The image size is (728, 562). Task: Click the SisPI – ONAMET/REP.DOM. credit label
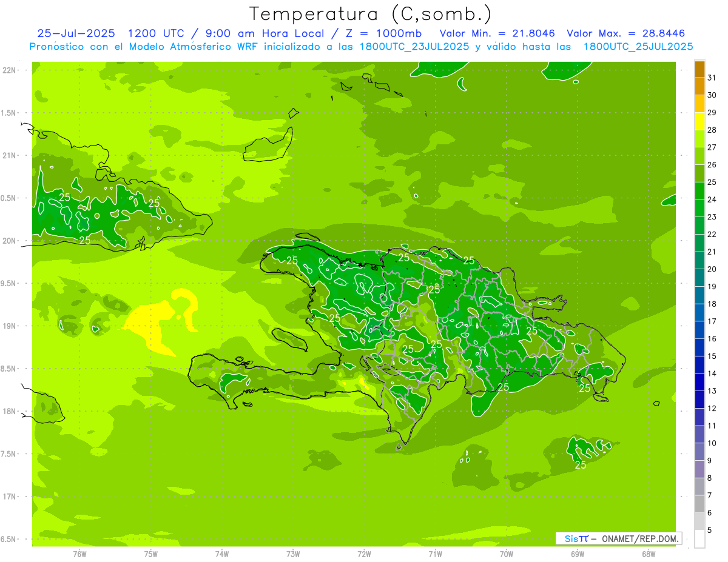click(x=618, y=538)
